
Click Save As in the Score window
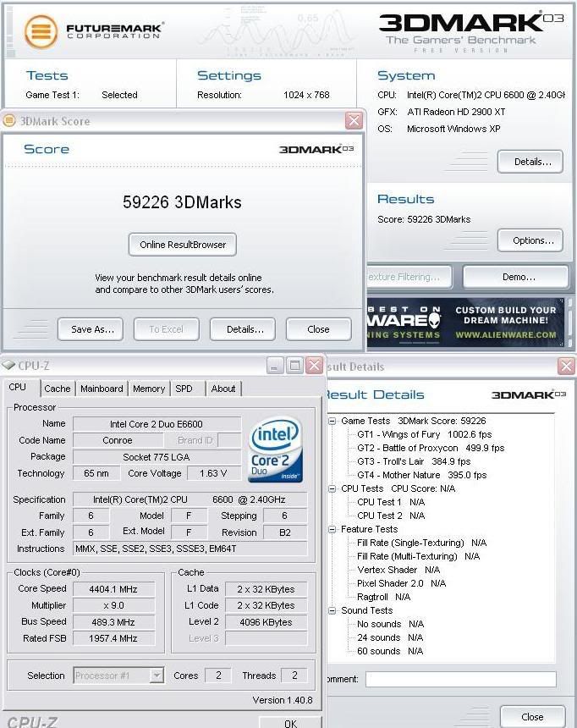[x=91, y=329]
